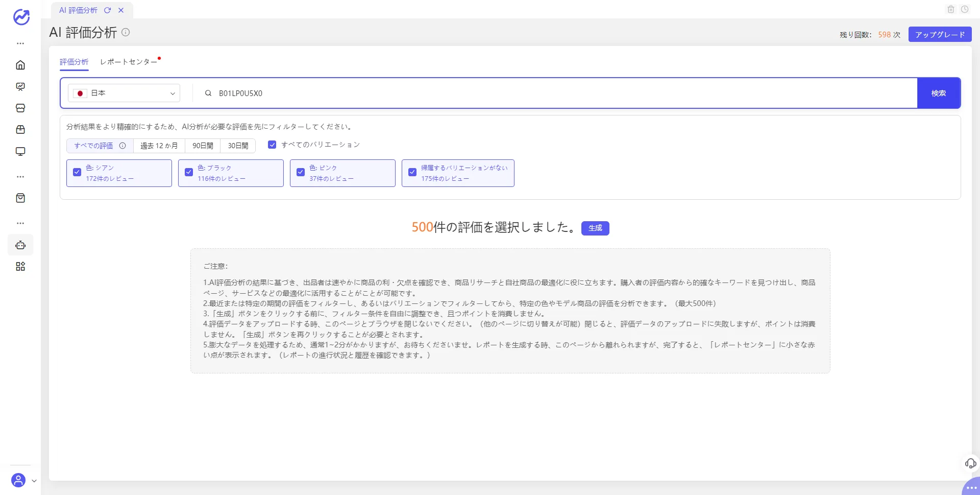980x495 pixels.
Task: Uncheck the 色: シアン variation checkbox
Action: [77, 172]
